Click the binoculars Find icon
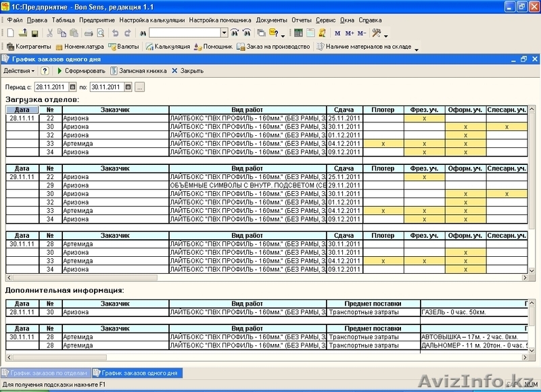The image size is (541, 392). 142,32
